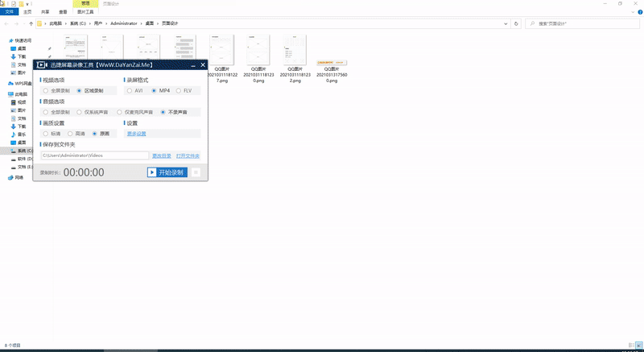Refresh the current folder view
The width and height of the screenshot is (644, 352).
coord(516,24)
